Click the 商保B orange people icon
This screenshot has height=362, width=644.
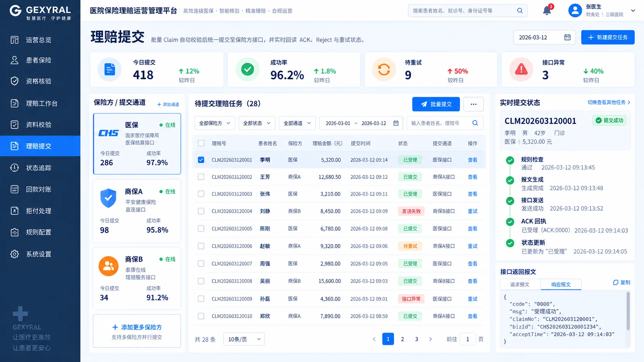109,266
